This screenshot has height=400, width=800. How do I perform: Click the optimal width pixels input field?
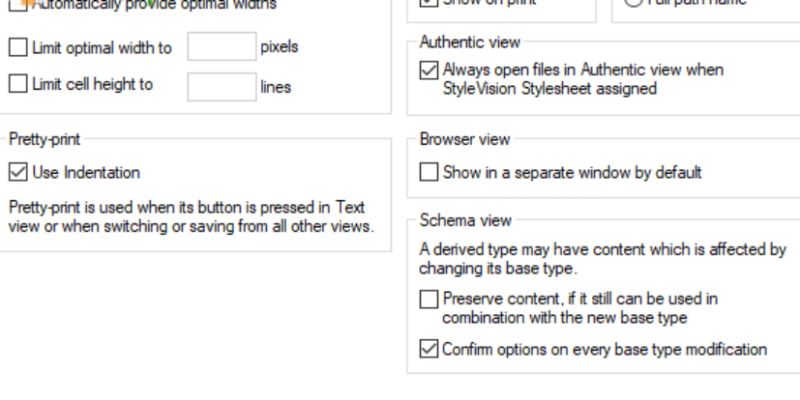click(222, 46)
